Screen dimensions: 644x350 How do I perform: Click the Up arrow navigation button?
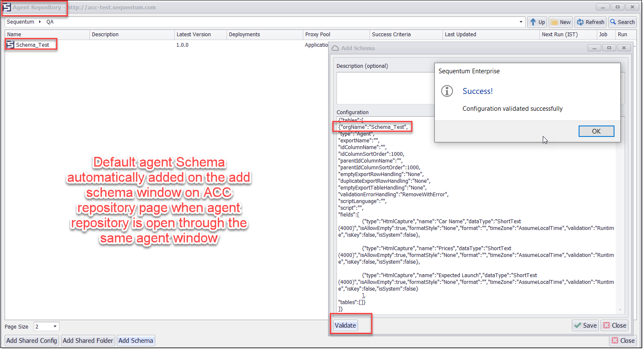537,22
